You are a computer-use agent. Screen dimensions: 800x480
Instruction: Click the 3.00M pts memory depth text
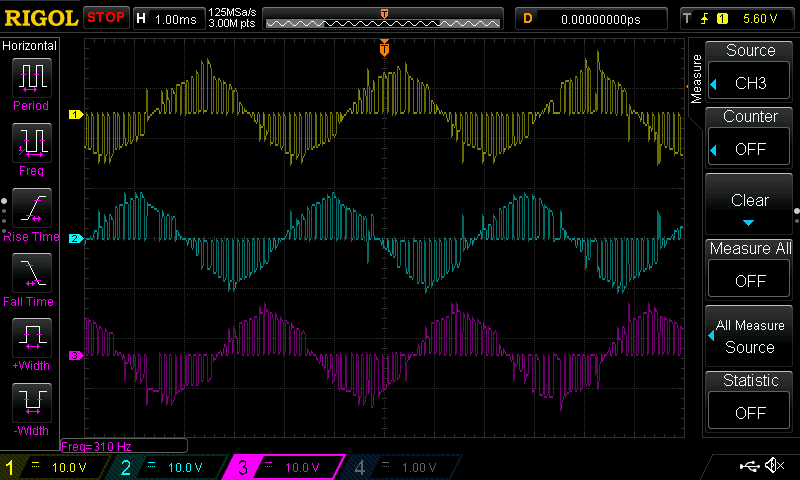(x=232, y=23)
